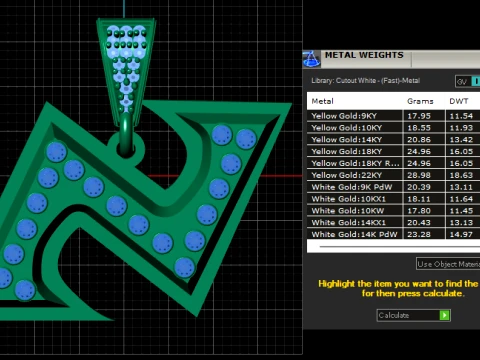This screenshot has width=480, height=360.
Task: Click the 11.54 DWT value
Action: [461, 116]
